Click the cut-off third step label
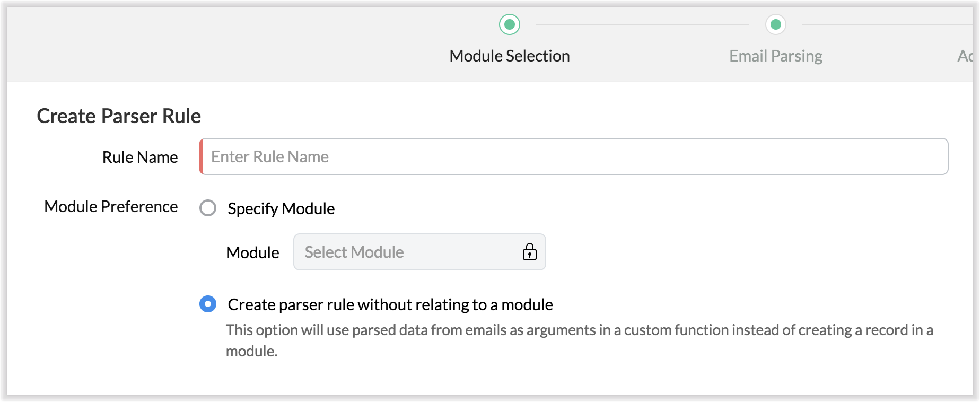Image resolution: width=980 pixels, height=402 pixels. pos(965,56)
